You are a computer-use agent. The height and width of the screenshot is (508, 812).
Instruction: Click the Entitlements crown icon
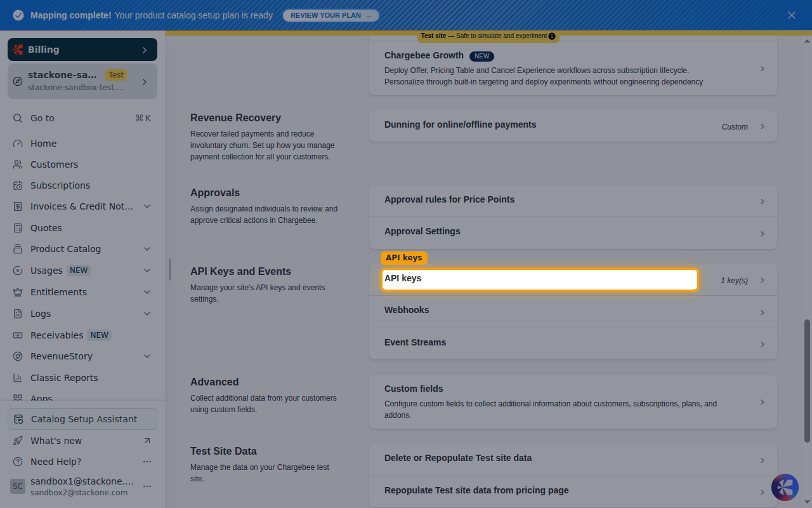coord(18,292)
